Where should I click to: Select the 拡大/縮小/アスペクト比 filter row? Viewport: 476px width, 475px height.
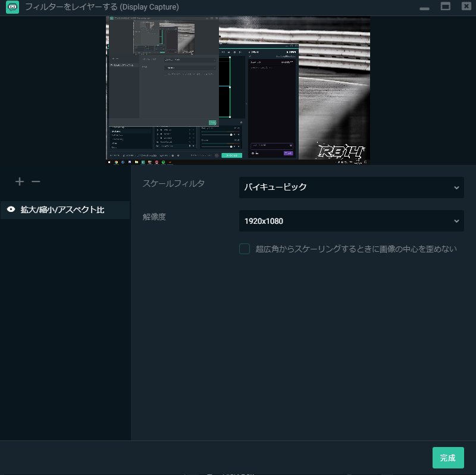tap(65, 210)
